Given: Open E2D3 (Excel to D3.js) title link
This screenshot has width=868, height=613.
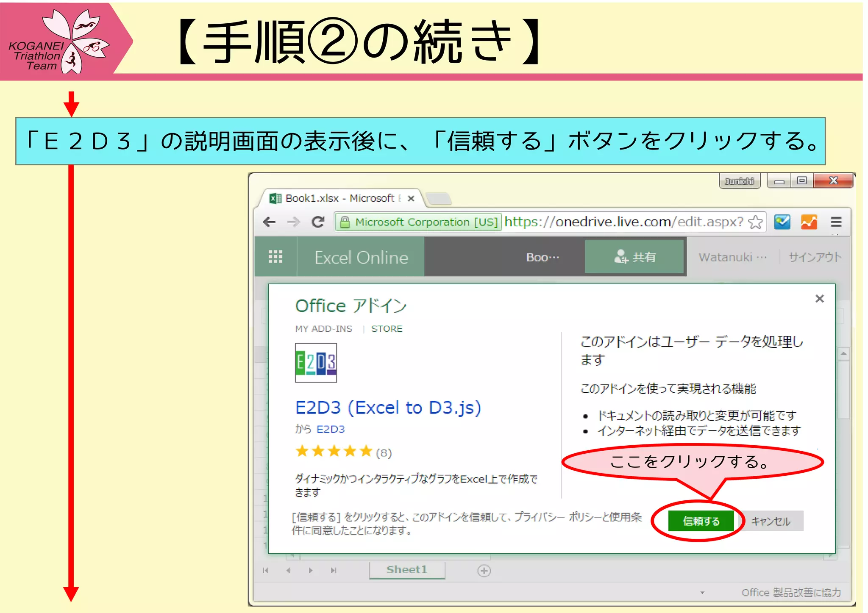Looking at the screenshot, I should tap(388, 408).
